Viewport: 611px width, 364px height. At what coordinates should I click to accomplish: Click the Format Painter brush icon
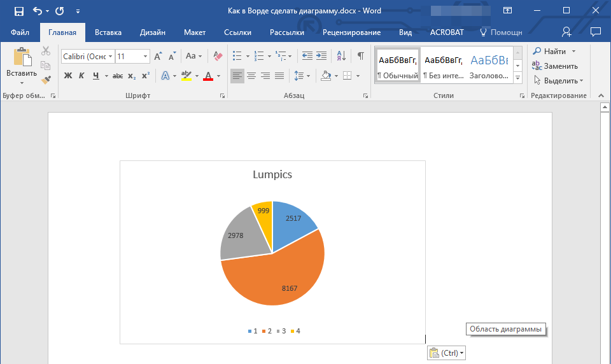[x=46, y=80]
